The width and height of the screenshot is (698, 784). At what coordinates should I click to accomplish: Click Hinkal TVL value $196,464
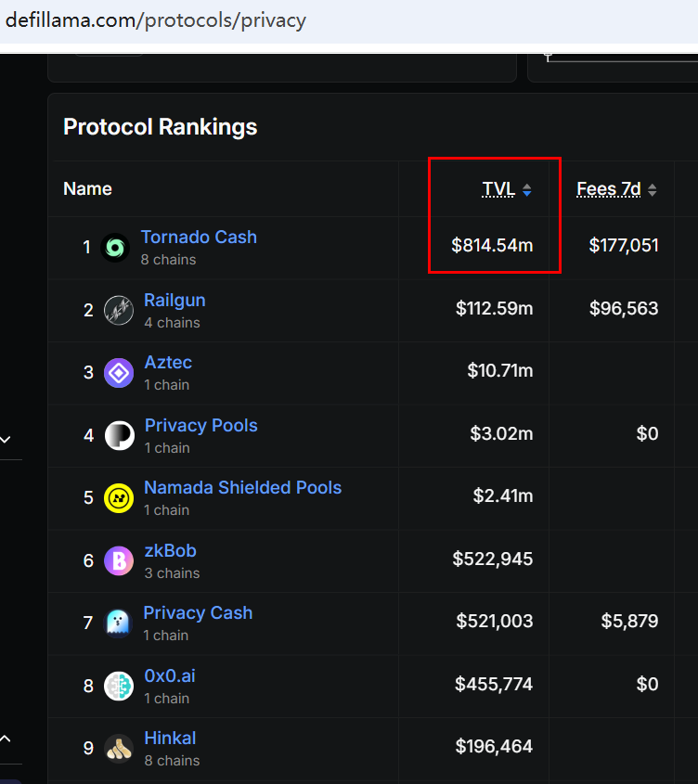coord(495,747)
